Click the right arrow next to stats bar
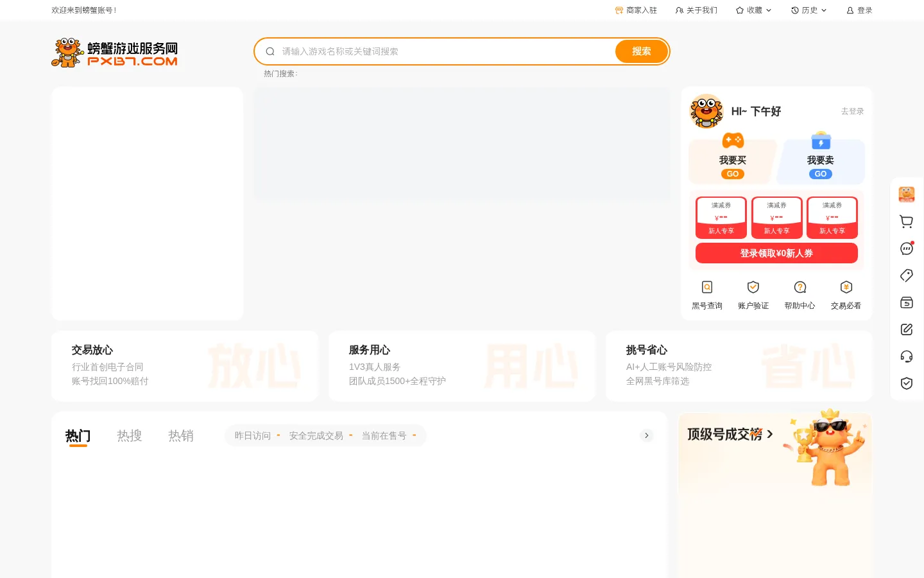This screenshot has width=924, height=578. (x=647, y=435)
